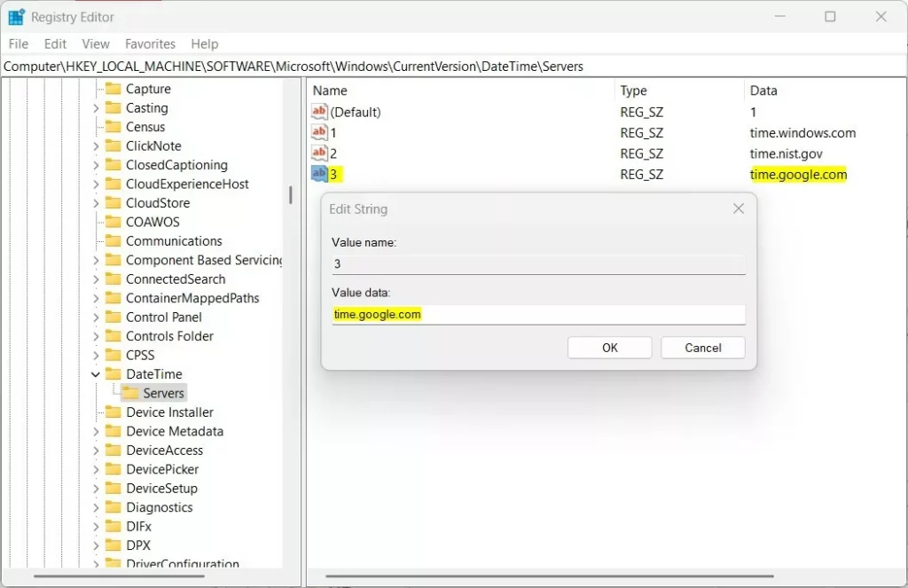Expand the Controls Folder tree node
Image resolution: width=908 pixels, height=588 pixels.
pos(96,336)
